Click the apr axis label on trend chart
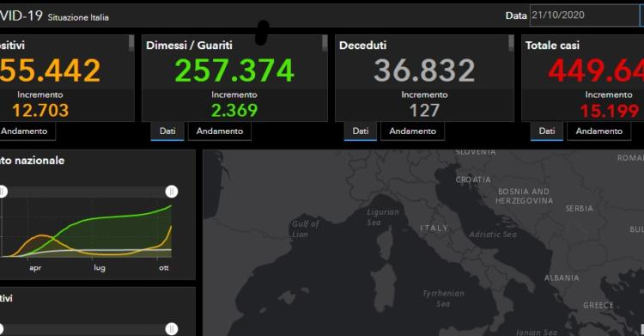The image size is (644, 336). pyautogui.click(x=35, y=268)
